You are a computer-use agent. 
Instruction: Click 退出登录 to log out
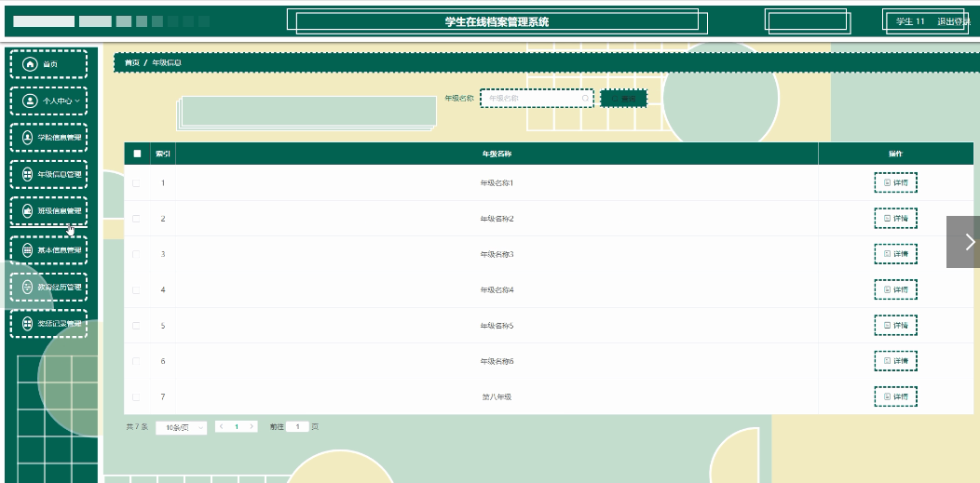pyautogui.click(x=954, y=21)
